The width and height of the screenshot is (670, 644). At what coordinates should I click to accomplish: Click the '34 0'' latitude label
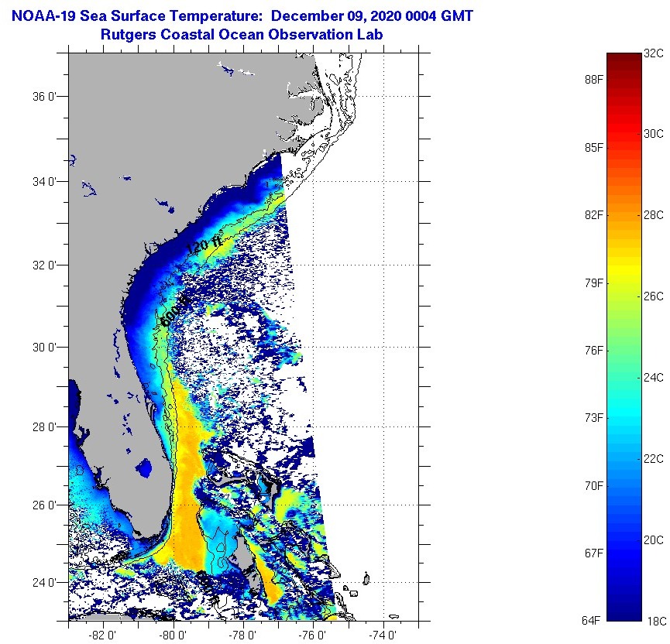point(44,181)
